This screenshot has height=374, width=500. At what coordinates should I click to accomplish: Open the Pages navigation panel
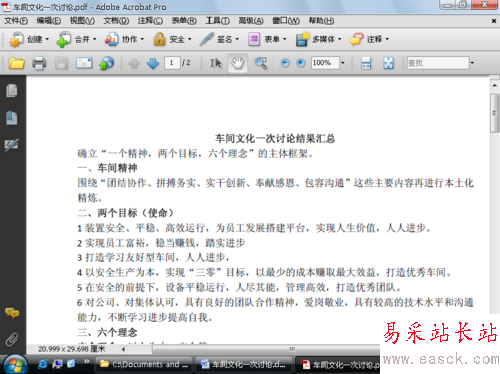coord(12,91)
